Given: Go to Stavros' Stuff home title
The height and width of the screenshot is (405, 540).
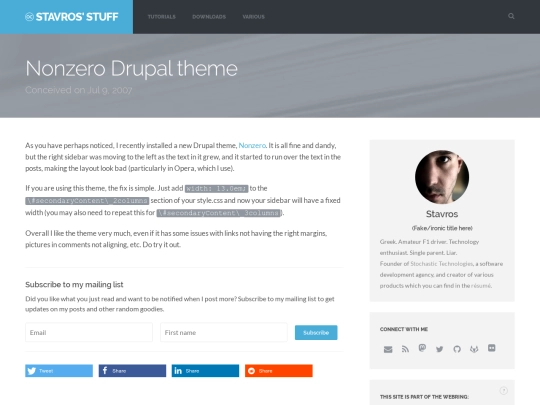Looking at the screenshot, I should coord(77,17).
